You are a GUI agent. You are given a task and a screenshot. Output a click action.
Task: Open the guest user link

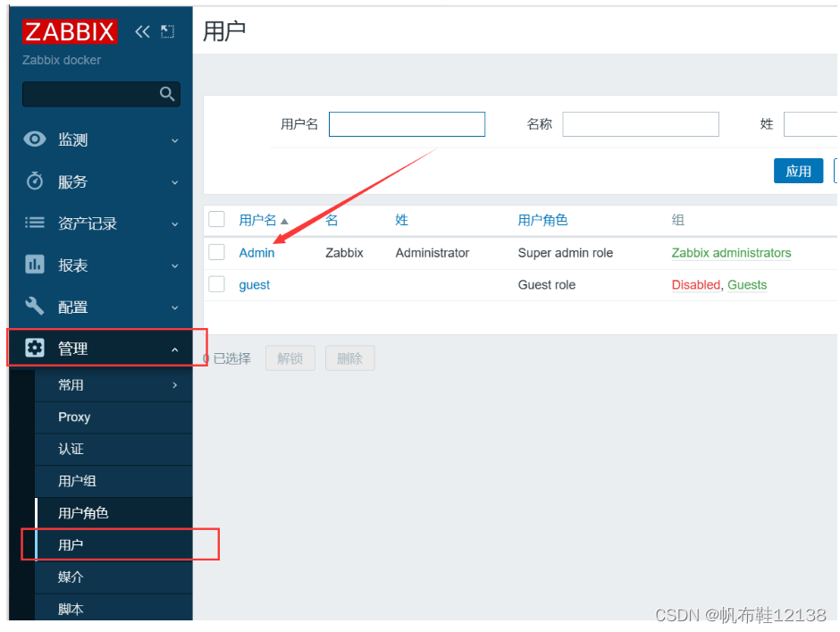click(x=254, y=284)
